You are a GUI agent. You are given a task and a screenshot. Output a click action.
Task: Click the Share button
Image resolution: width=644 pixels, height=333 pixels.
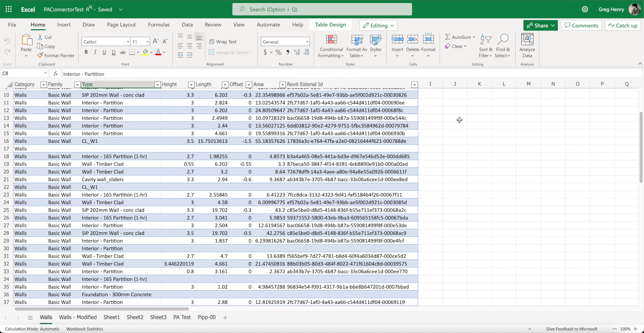pyautogui.click(x=540, y=25)
